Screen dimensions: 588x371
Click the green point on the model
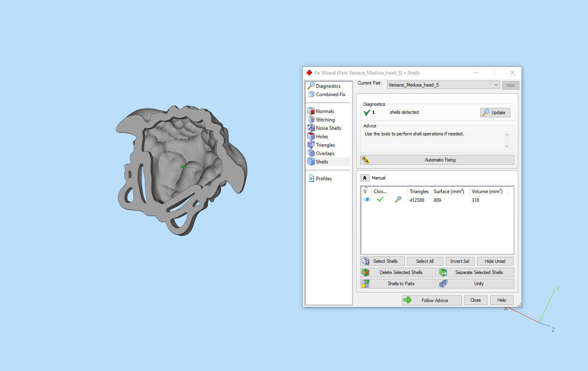coord(182,167)
